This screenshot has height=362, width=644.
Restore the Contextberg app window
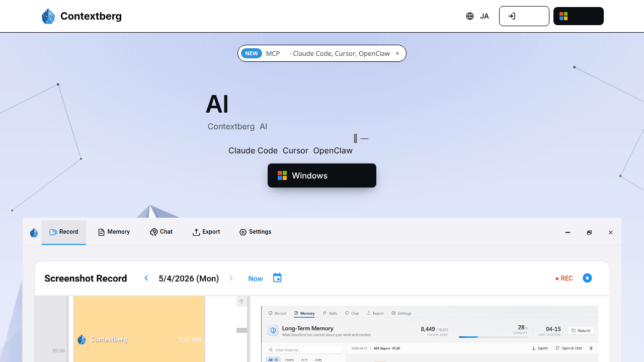tap(589, 232)
